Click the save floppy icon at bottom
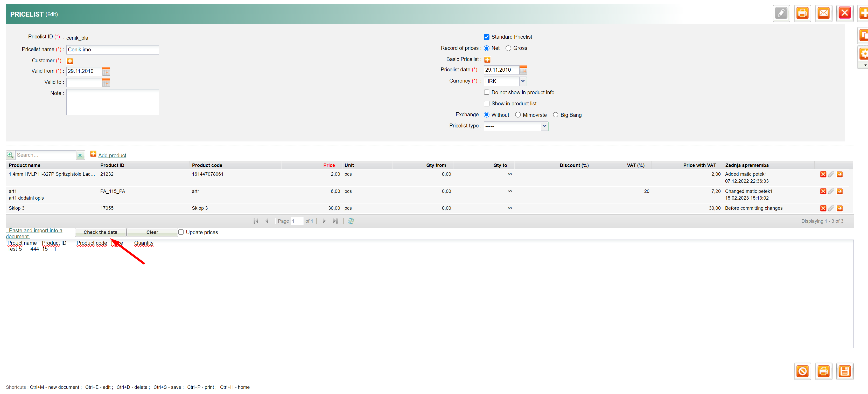 (x=844, y=371)
